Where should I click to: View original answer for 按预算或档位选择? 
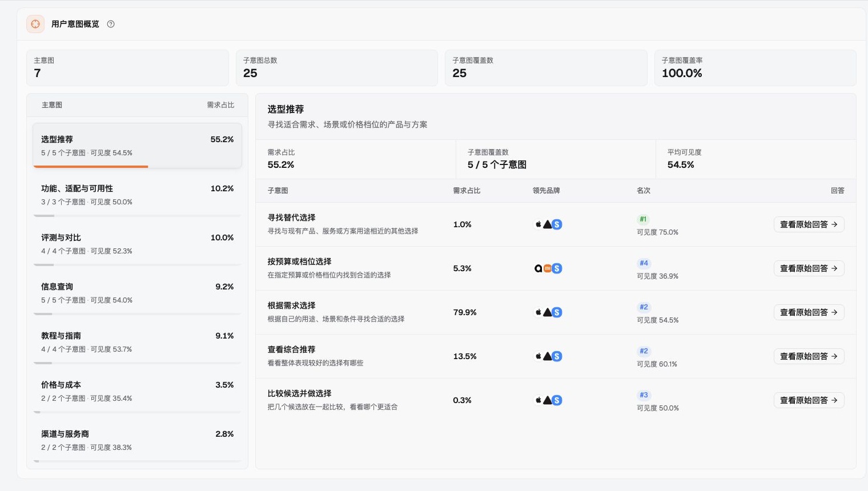[x=809, y=268]
